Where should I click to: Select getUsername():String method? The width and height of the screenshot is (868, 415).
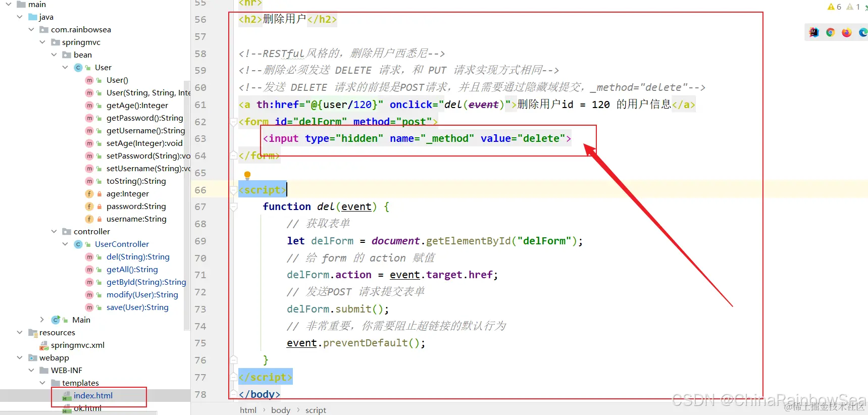click(x=145, y=130)
